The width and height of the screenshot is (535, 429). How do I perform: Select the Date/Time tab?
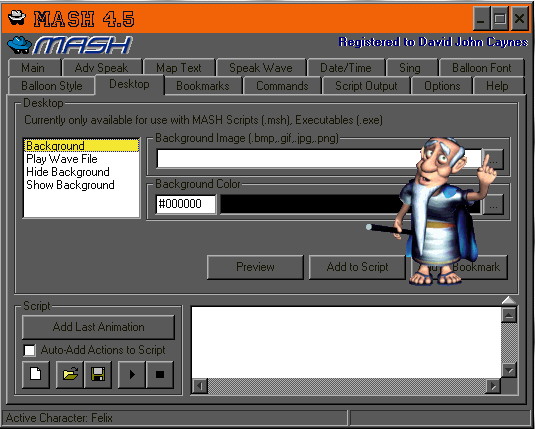346,68
